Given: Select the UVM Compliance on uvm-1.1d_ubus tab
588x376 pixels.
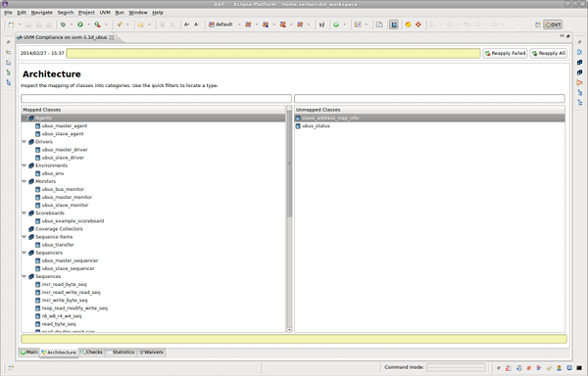Looking at the screenshot, I should [66, 37].
